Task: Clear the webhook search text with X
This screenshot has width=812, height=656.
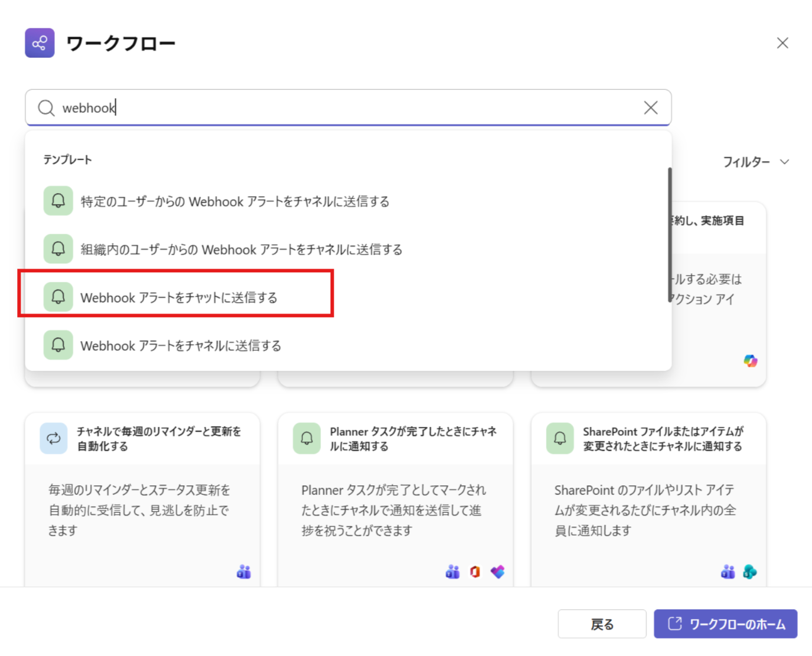Action: (x=650, y=107)
